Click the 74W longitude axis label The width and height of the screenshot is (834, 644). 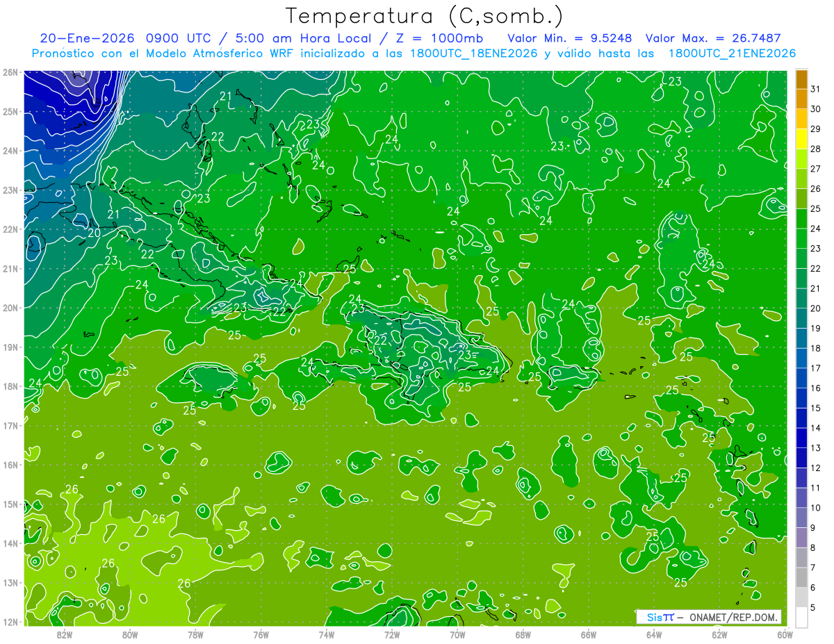327,634
